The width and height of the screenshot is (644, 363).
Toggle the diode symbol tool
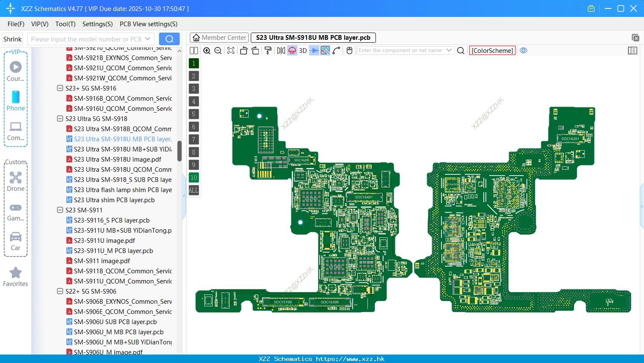tap(314, 51)
